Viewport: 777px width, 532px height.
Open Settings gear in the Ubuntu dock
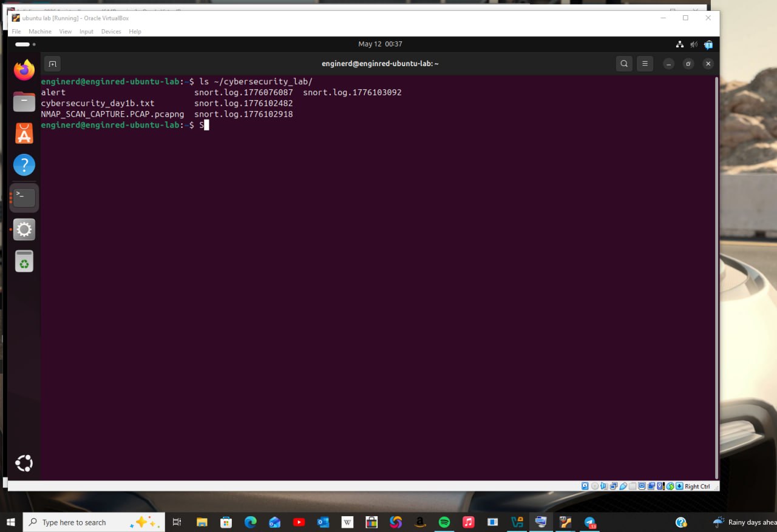(24, 229)
